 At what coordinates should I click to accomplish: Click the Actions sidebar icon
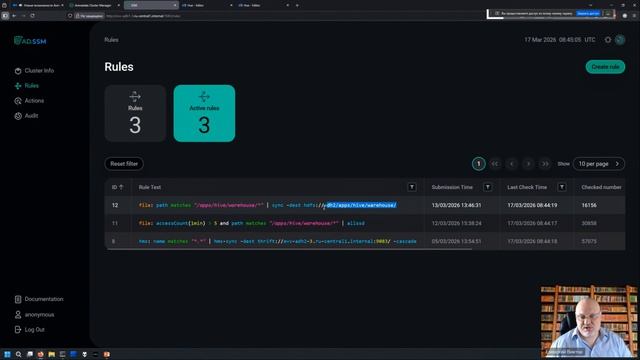click(x=18, y=101)
